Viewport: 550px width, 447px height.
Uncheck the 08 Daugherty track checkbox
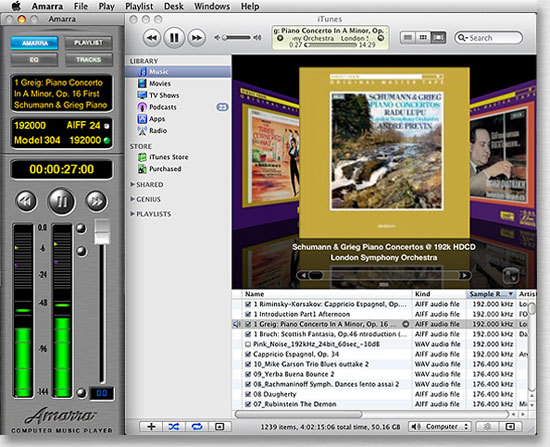[x=248, y=394]
